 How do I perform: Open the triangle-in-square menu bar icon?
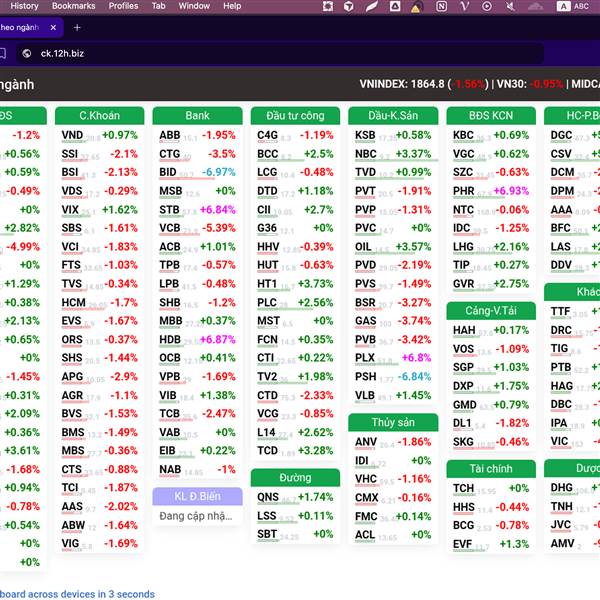pos(395,6)
